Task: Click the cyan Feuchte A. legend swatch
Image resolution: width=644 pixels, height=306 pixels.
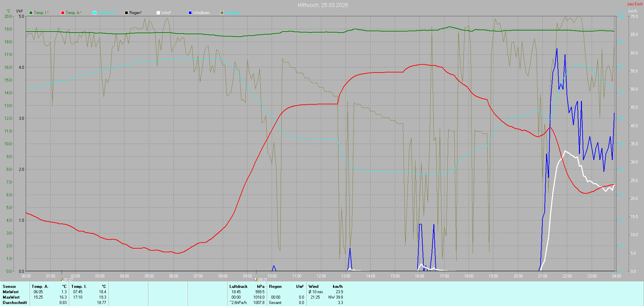Action: (x=95, y=13)
